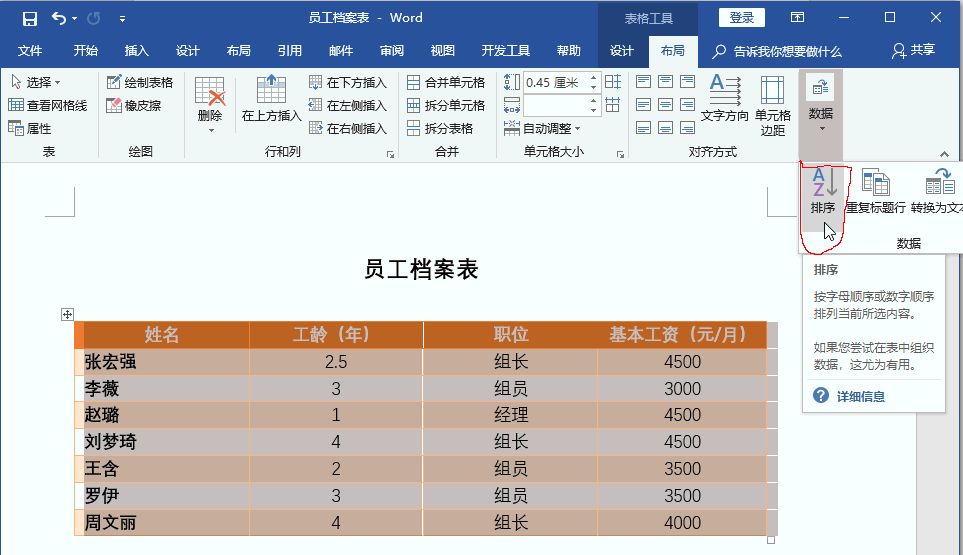Image resolution: width=963 pixels, height=555 pixels.
Task: Click the Tell Me search box
Action: click(x=786, y=51)
